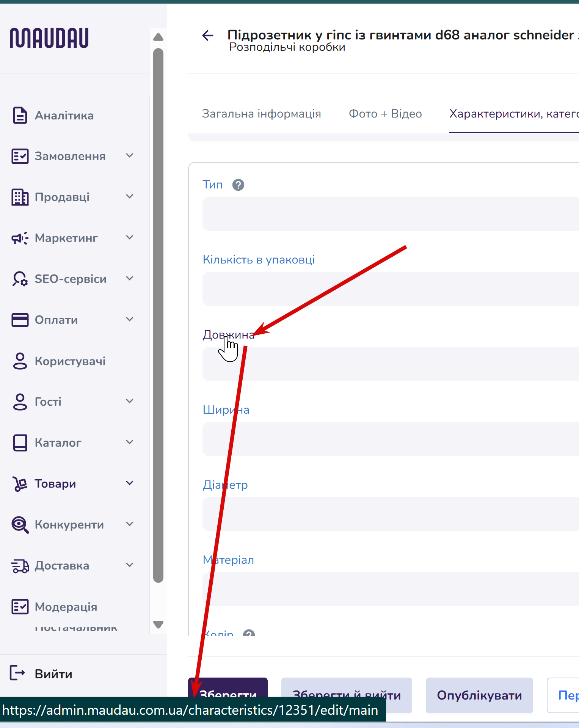
Task: Open Товари in the sidebar
Action: 55,484
